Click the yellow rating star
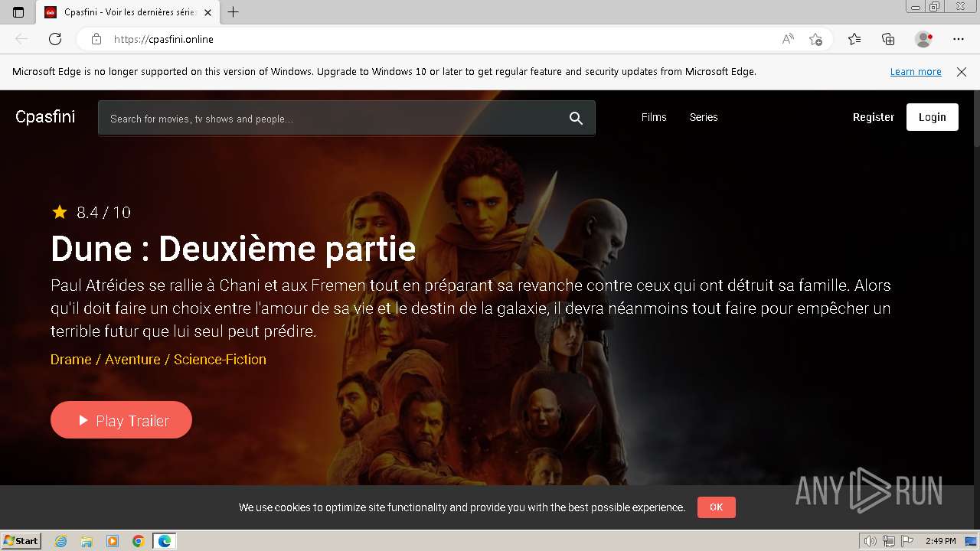The width and height of the screenshot is (980, 551). pos(60,212)
